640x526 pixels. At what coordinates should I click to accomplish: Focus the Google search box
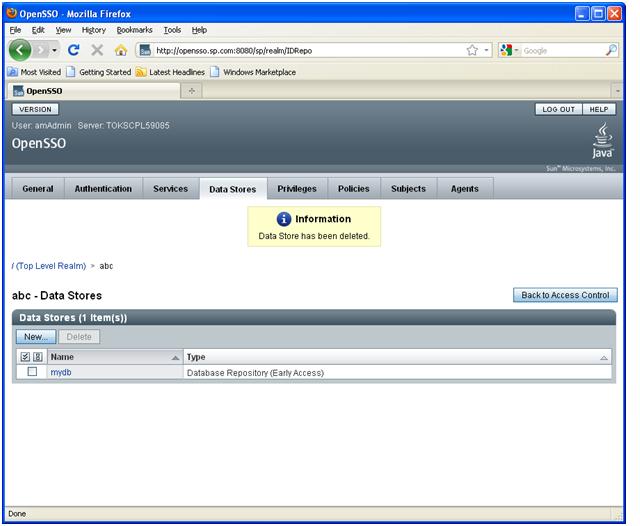click(562, 51)
